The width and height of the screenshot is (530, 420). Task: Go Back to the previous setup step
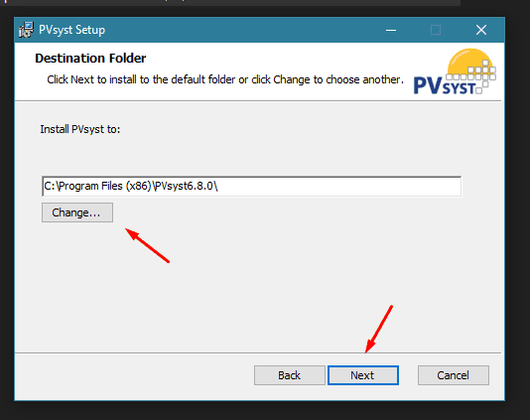[x=290, y=375]
